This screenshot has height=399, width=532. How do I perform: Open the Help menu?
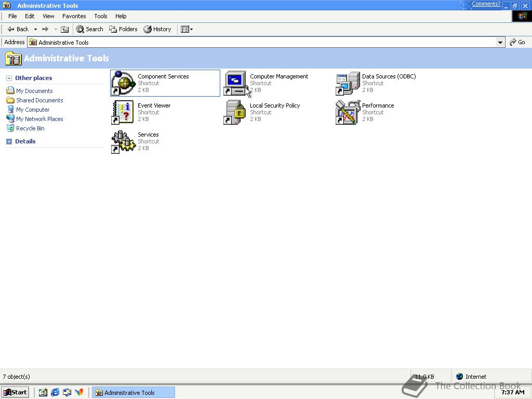click(121, 16)
